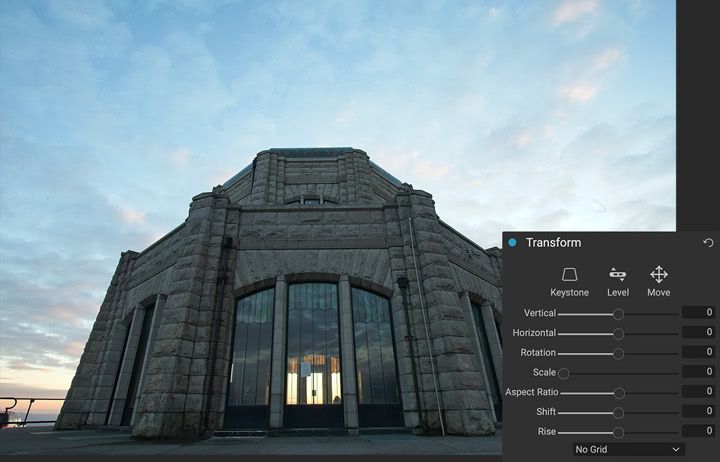Click the Horizontal value field
This screenshot has height=462, width=720.
[x=698, y=332]
